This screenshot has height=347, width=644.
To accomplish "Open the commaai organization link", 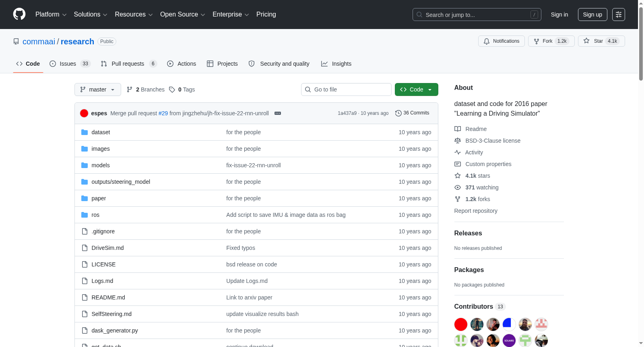I will [x=39, y=42].
